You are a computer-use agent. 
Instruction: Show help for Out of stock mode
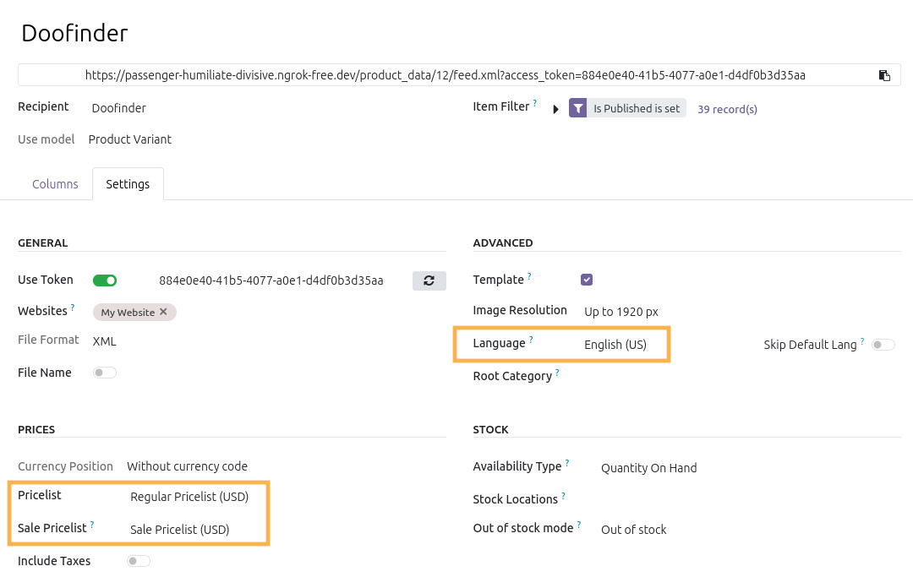(579, 524)
